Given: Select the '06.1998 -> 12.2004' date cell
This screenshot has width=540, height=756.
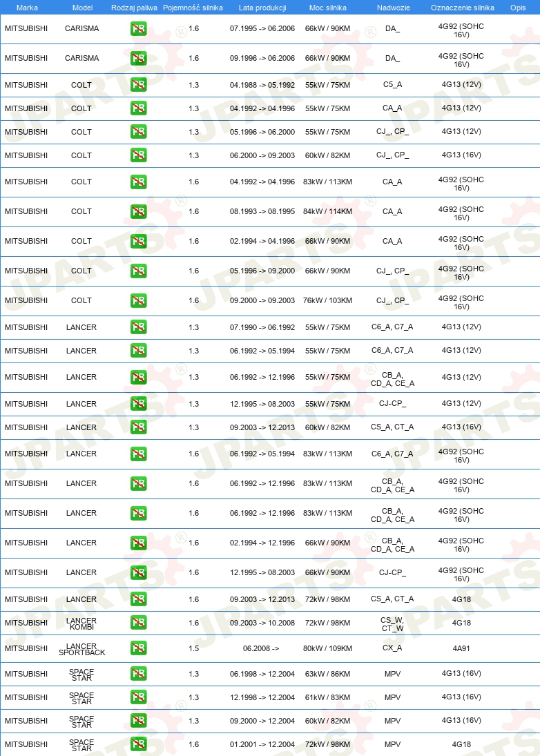Looking at the screenshot, I should 262,674.
